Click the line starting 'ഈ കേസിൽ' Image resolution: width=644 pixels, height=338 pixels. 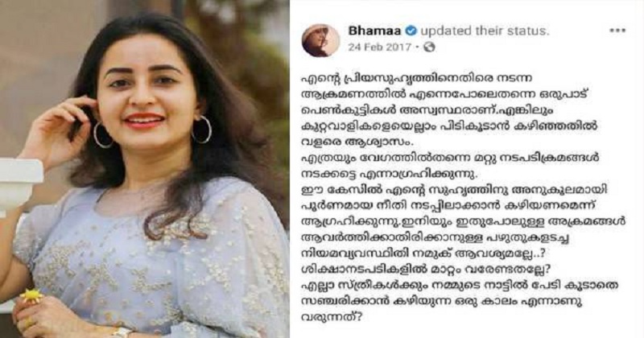point(454,190)
